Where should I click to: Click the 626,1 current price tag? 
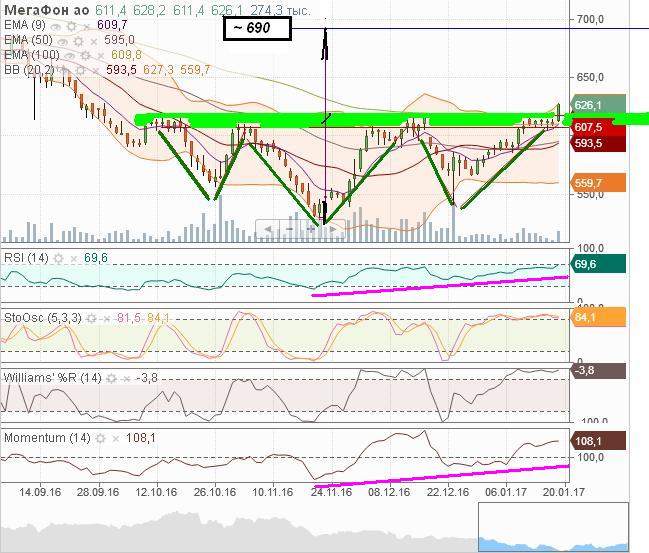coord(598,105)
